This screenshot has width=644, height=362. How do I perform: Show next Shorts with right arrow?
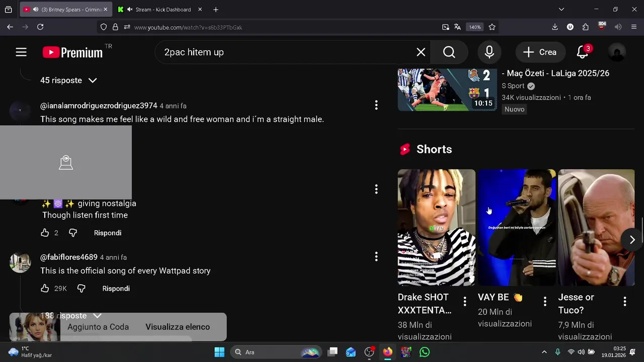click(x=632, y=240)
